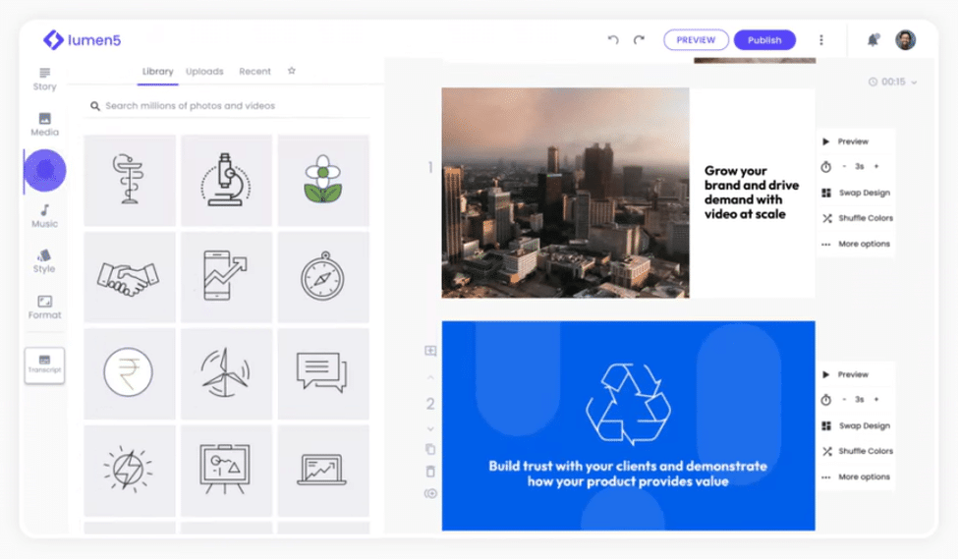The width and height of the screenshot is (960, 560).
Task: Select the recycling icon in scene 2
Action: pyautogui.click(x=628, y=404)
